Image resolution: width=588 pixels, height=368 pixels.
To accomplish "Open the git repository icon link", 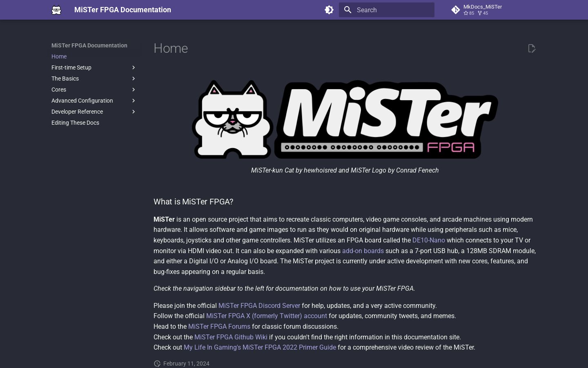I will (456, 10).
